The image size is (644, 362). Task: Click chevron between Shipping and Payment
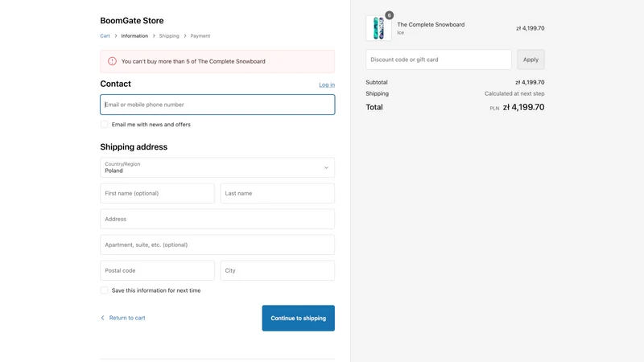185,36
